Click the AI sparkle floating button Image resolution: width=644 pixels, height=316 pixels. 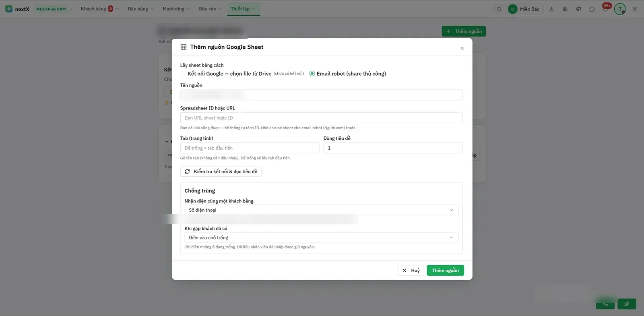click(x=627, y=304)
